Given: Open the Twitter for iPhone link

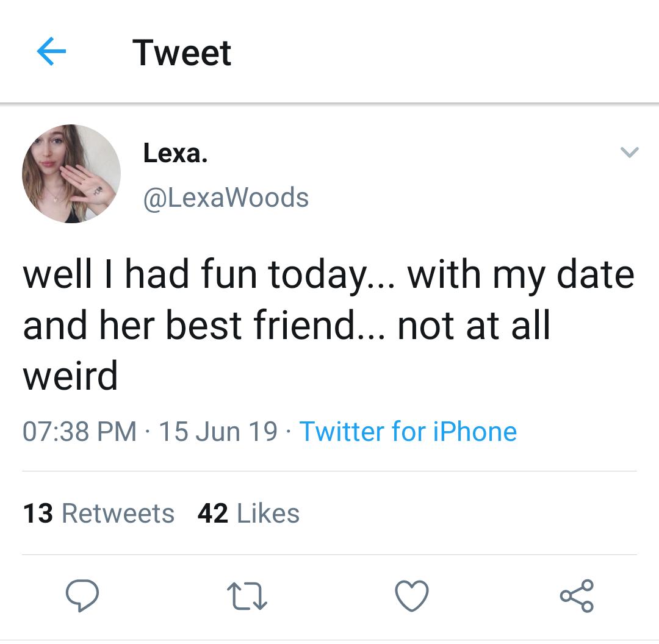Looking at the screenshot, I should point(408,431).
